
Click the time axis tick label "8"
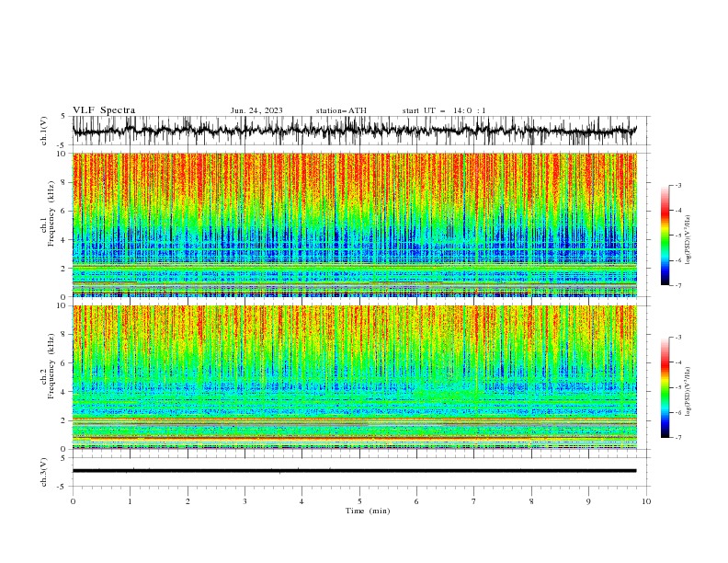point(531,501)
